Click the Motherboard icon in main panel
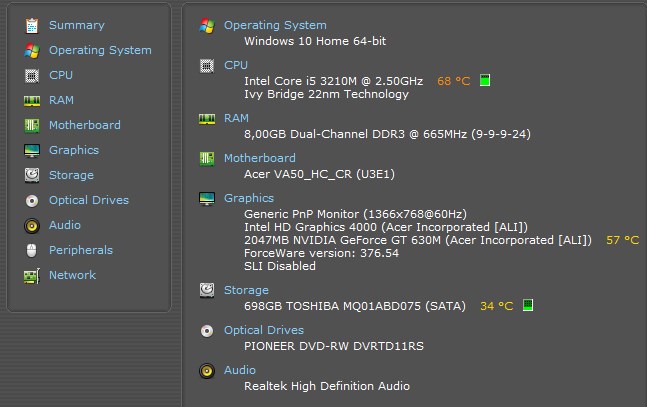The height and width of the screenshot is (407, 647). 207,159
